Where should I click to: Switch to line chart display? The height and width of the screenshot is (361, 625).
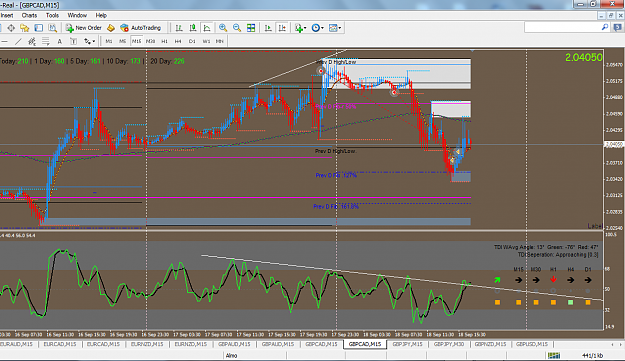click(x=207, y=28)
